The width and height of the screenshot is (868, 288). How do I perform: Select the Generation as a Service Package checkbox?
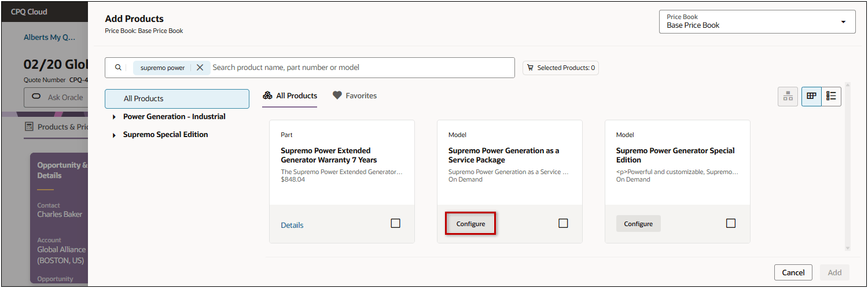tap(563, 223)
